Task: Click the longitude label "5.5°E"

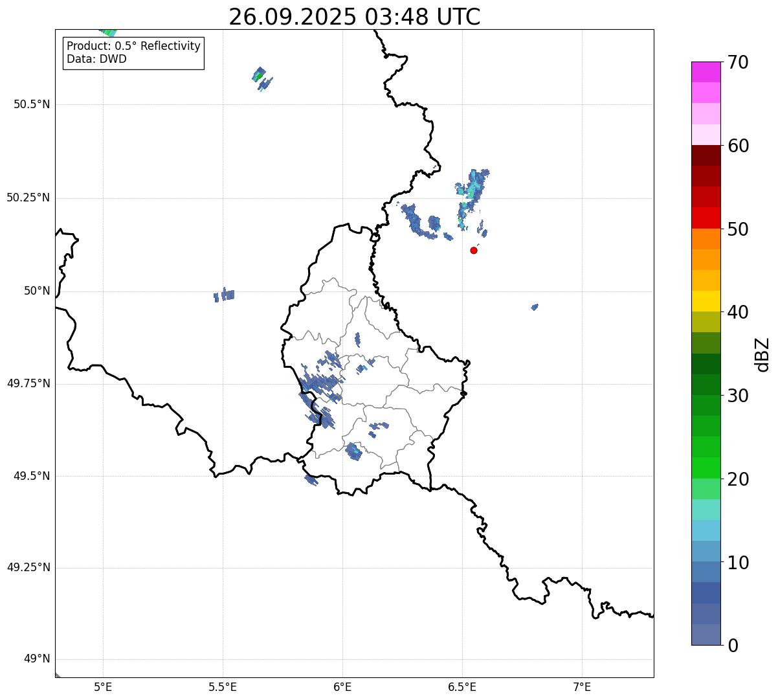Action: click(223, 686)
